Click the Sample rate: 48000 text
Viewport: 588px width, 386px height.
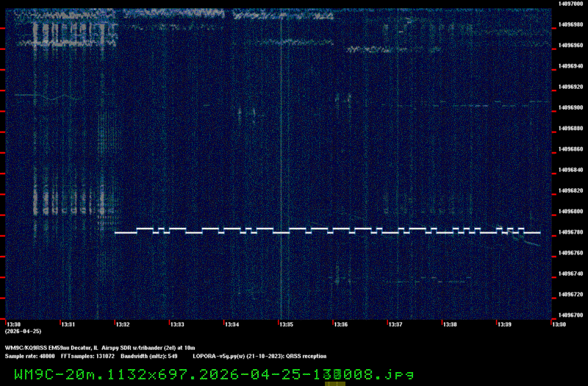(x=29, y=357)
